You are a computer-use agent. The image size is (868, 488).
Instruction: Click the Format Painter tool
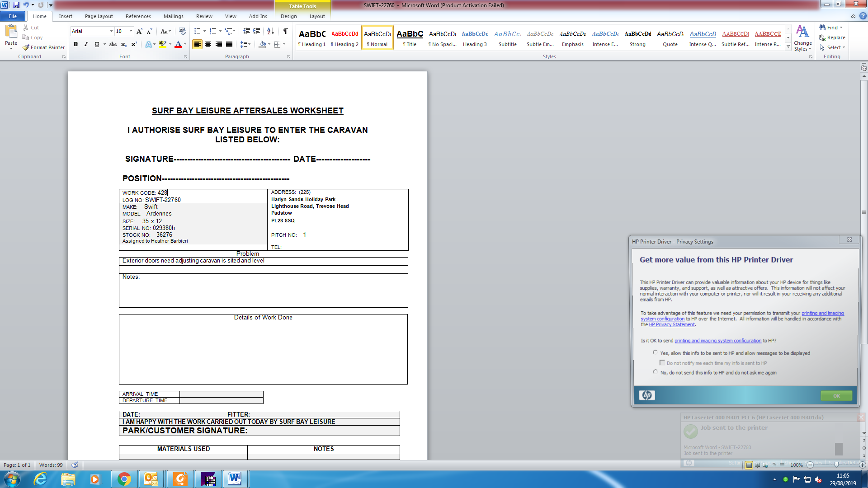[44, 47]
